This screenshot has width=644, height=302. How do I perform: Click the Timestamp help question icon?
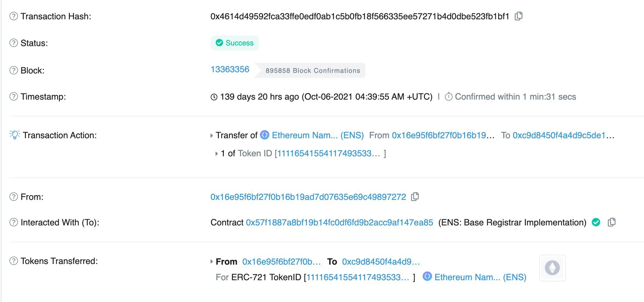pyautogui.click(x=14, y=97)
